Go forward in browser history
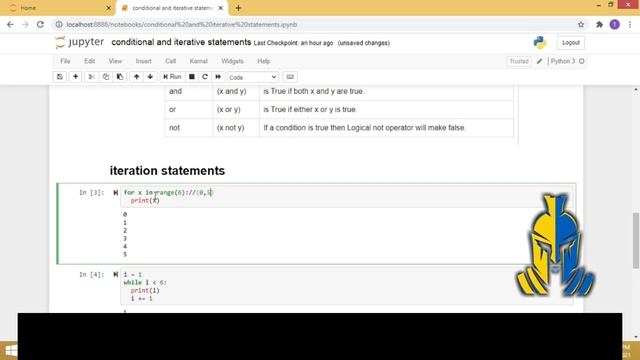Image resolution: width=640 pixels, height=360 pixels. 25,24
